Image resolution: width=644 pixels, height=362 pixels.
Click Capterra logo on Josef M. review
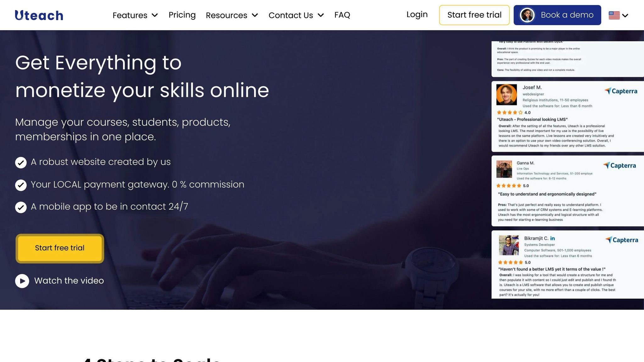tap(621, 91)
